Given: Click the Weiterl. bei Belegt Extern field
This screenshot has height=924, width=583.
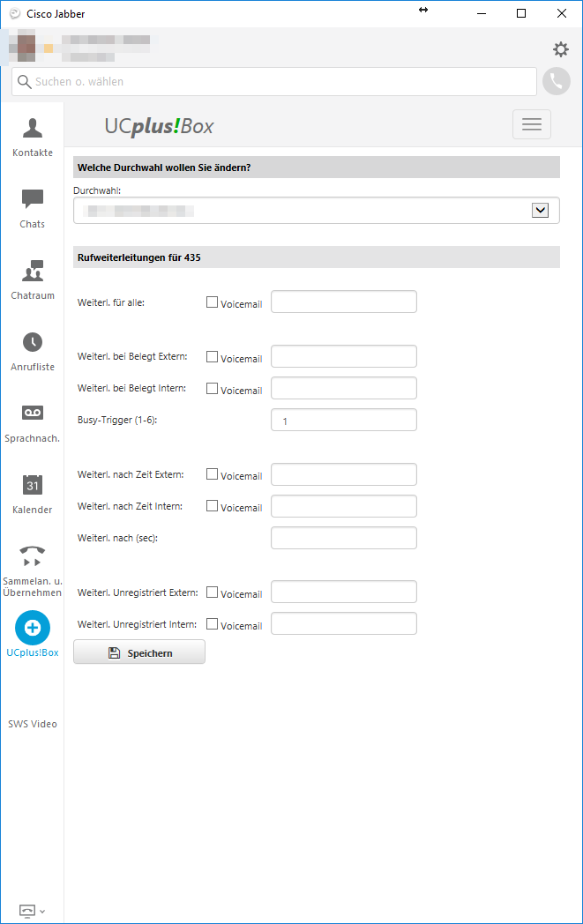Looking at the screenshot, I should [344, 356].
